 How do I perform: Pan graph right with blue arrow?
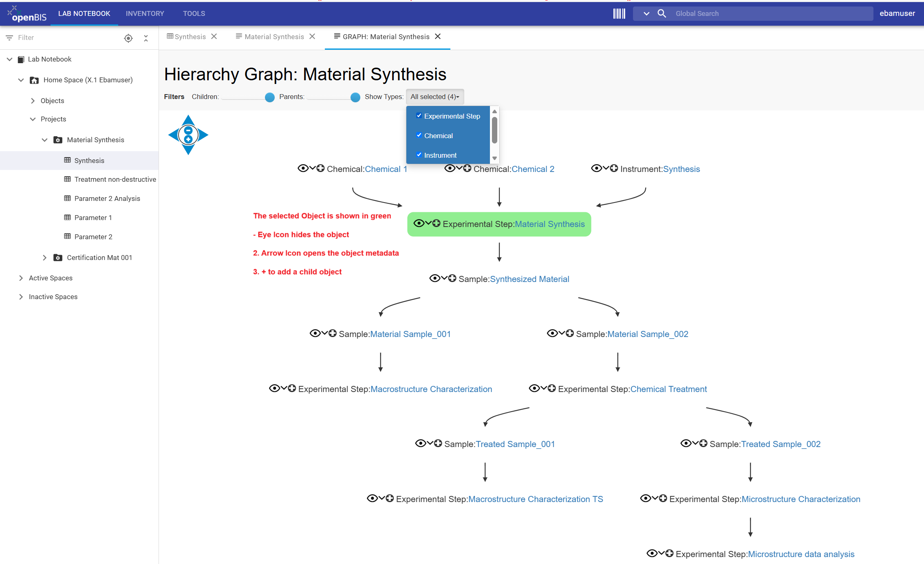[203, 135]
